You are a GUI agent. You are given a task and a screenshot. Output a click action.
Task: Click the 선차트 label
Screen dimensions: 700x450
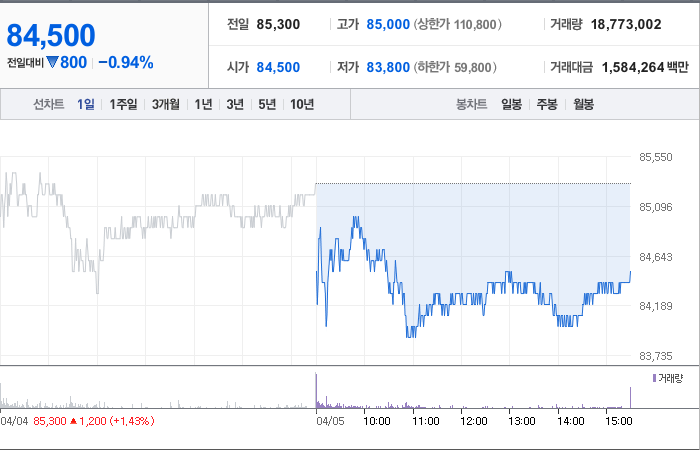[x=49, y=104]
